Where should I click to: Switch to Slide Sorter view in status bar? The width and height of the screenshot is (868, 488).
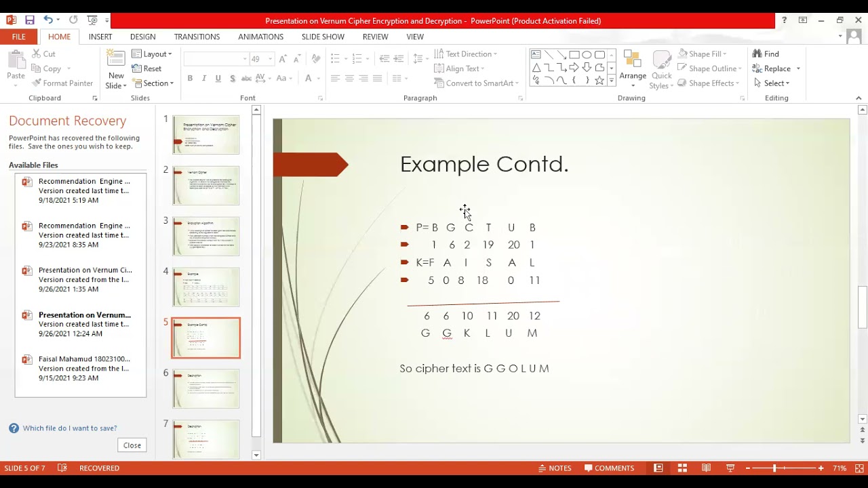(x=682, y=468)
